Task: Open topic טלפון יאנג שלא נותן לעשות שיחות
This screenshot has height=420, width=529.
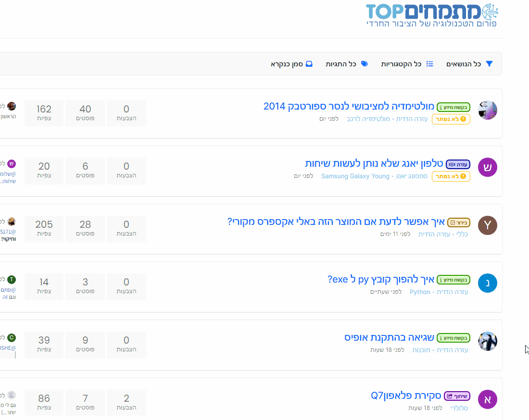Action: pyautogui.click(x=374, y=164)
